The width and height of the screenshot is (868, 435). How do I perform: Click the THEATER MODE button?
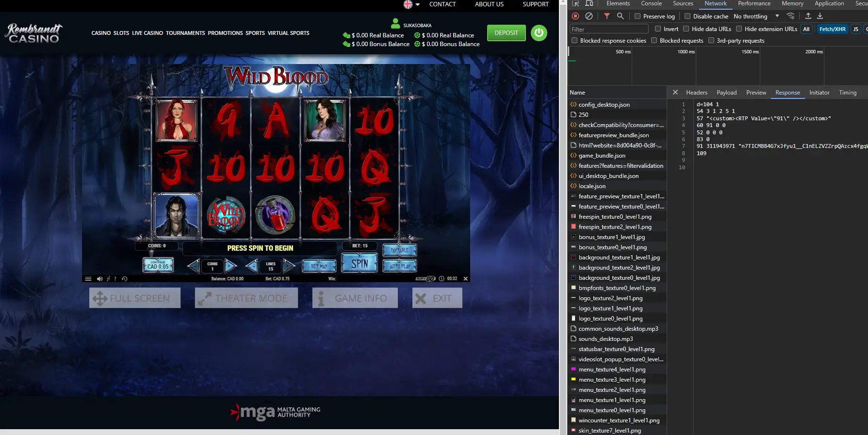246,298
